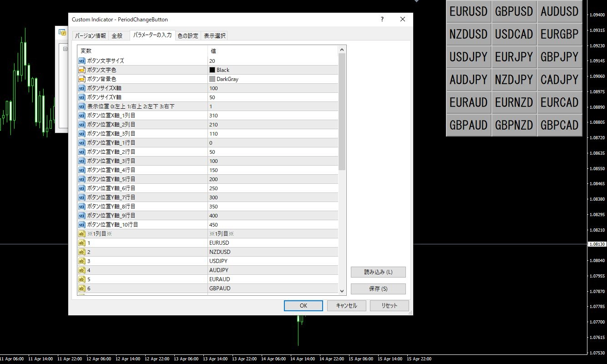Click the ab icon on the ※1列目※ row

click(81, 233)
